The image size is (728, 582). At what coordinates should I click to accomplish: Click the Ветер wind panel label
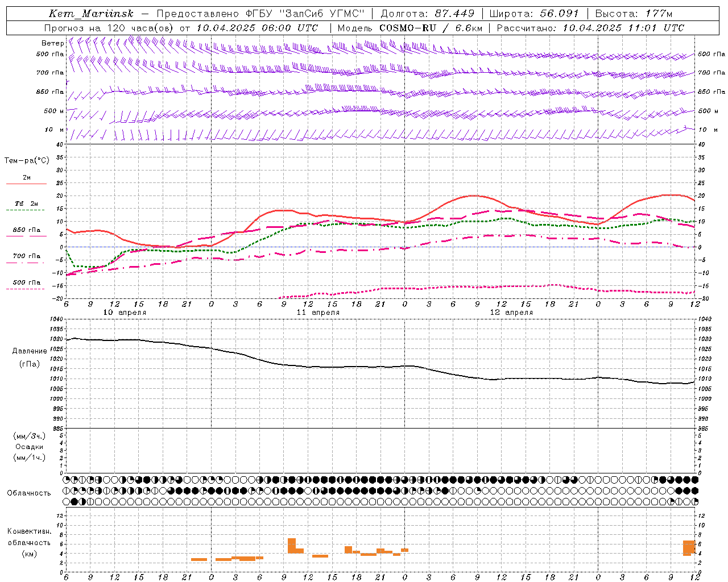tap(52, 43)
